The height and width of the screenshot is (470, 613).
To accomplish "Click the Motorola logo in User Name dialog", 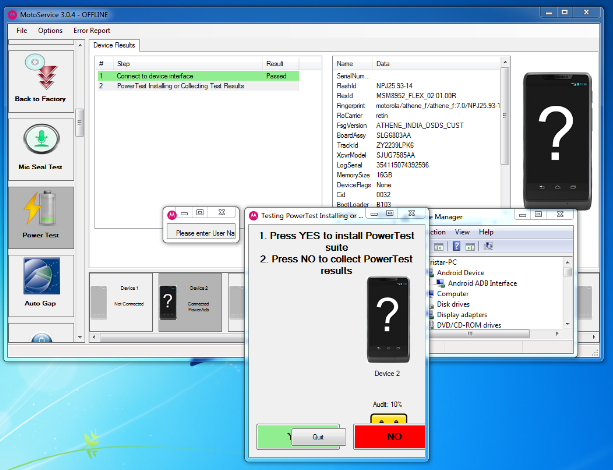I will (172, 214).
